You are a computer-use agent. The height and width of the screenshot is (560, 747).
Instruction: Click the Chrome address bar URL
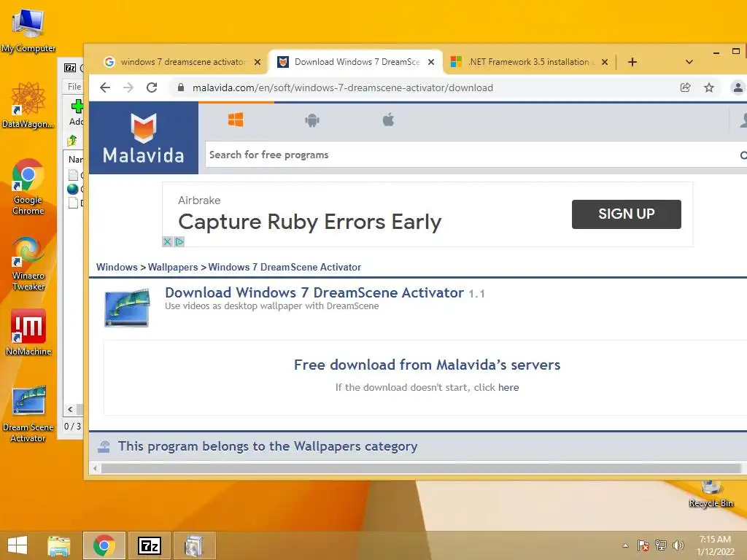343,87
